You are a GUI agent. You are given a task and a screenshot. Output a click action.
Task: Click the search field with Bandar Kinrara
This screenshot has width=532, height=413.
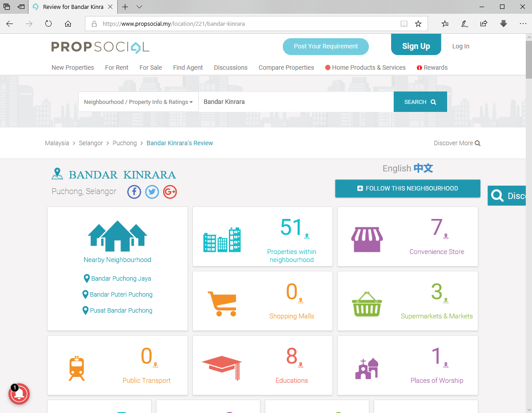coord(296,102)
